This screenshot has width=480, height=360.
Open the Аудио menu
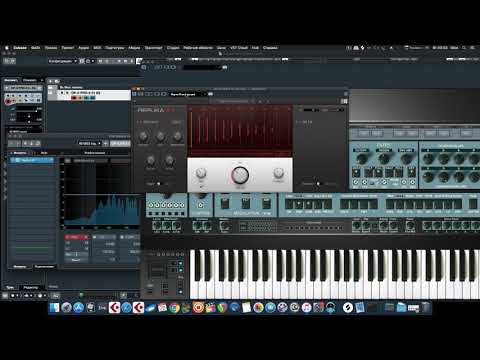click(x=84, y=48)
